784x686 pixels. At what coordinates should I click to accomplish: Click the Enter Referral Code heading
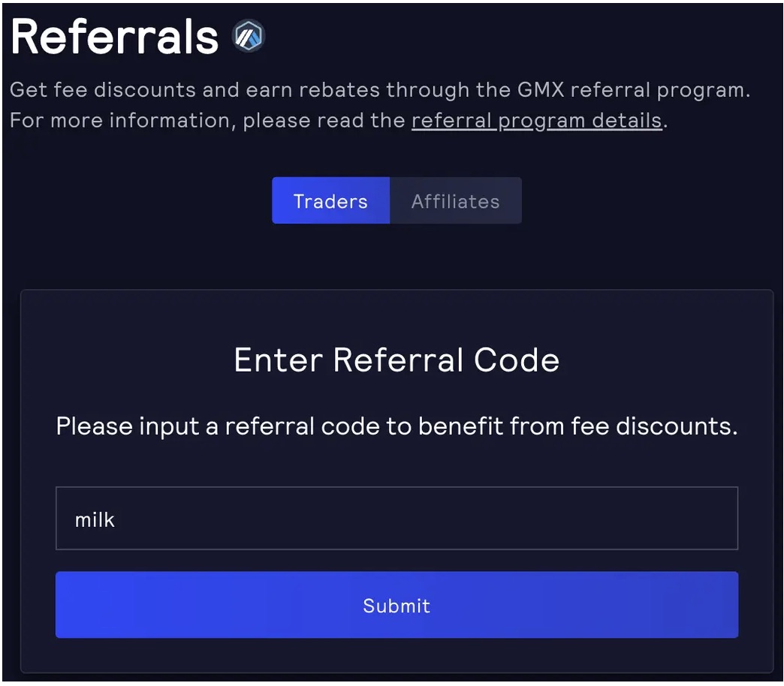pos(397,360)
